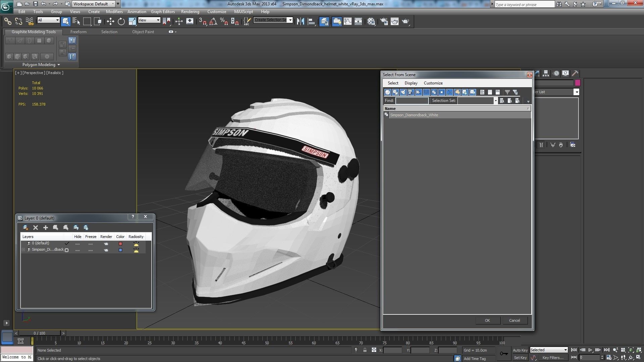Click the Create New Layer plus icon
Image resolution: width=644 pixels, height=362 pixels.
click(x=46, y=228)
